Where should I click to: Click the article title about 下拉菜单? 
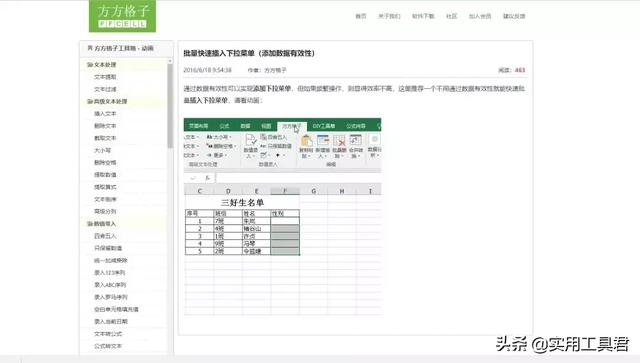[249, 53]
